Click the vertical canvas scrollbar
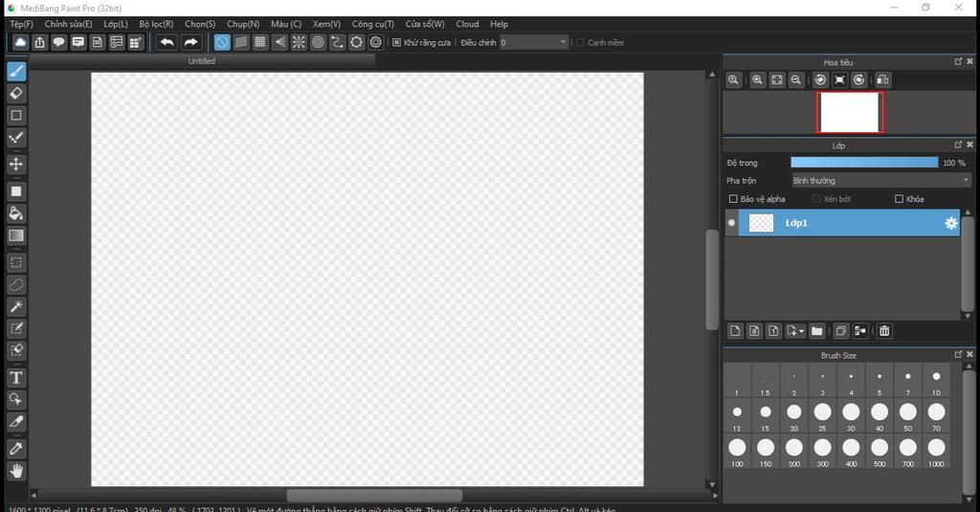Screen dimensions: 980x512 pyautogui.click(x=712, y=279)
